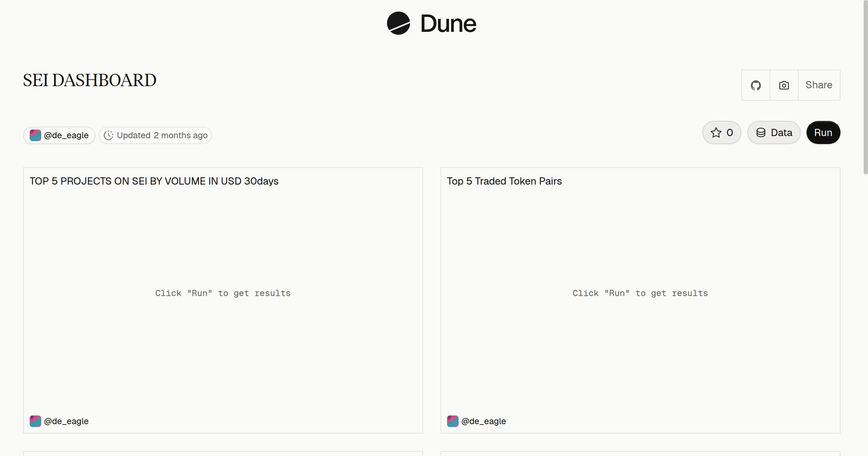Click run prompt text in Token Pairs card

(640, 293)
